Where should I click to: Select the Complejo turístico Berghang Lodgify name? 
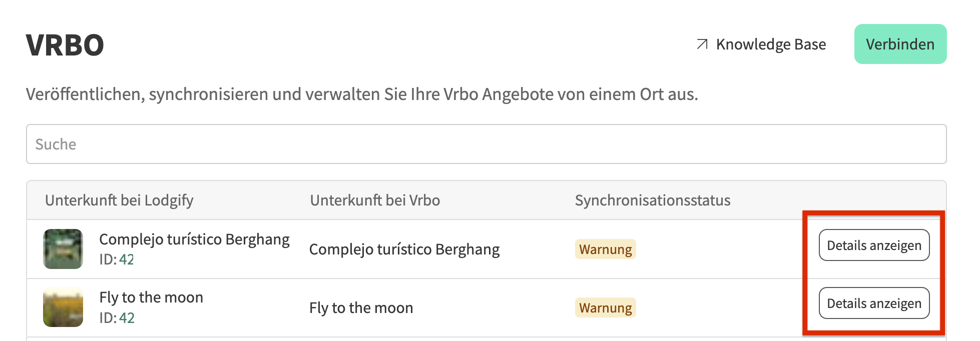194,239
